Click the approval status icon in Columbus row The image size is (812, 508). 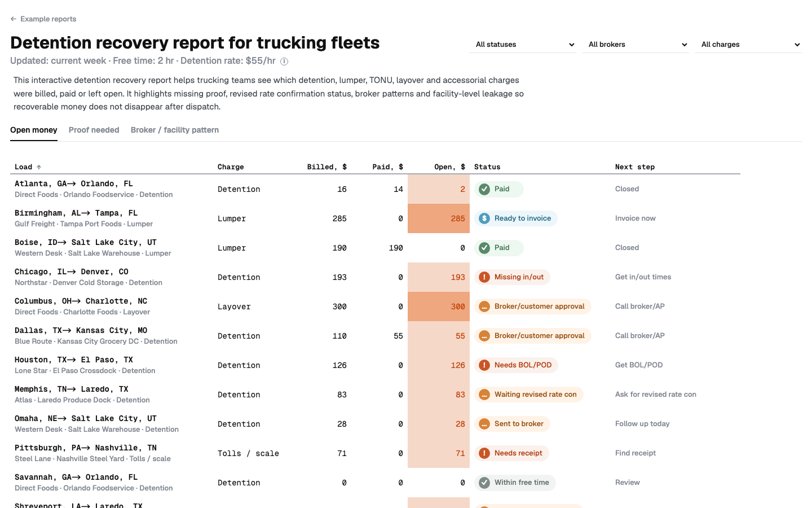click(484, 306)
